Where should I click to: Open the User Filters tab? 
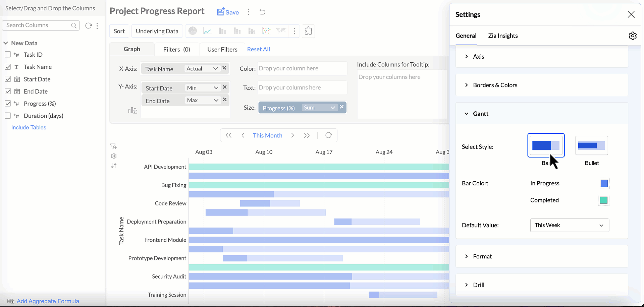(x=222, y=50)
